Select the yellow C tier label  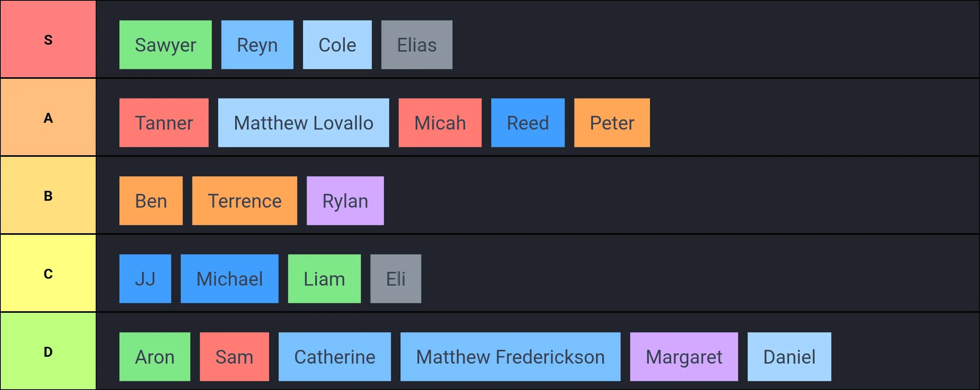tap(48, 273)
